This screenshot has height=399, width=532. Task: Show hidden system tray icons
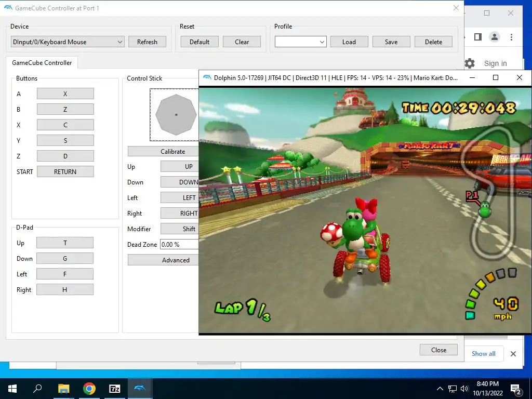click(440, 389)
